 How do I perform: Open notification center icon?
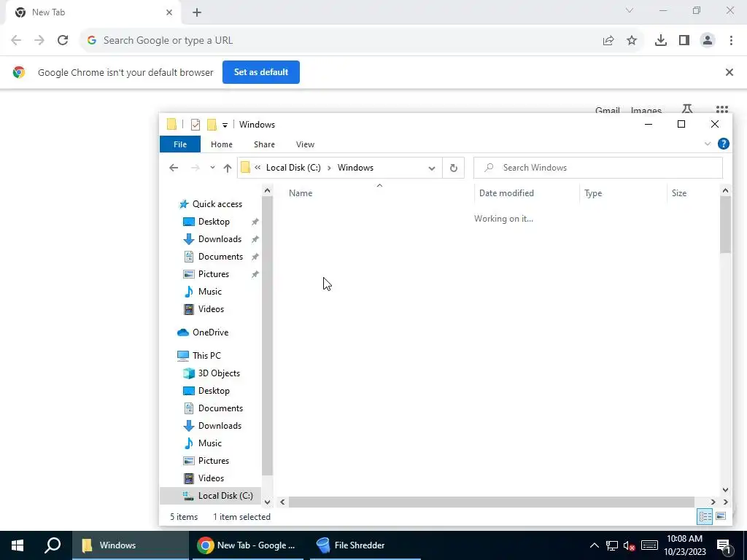[724, 545]
